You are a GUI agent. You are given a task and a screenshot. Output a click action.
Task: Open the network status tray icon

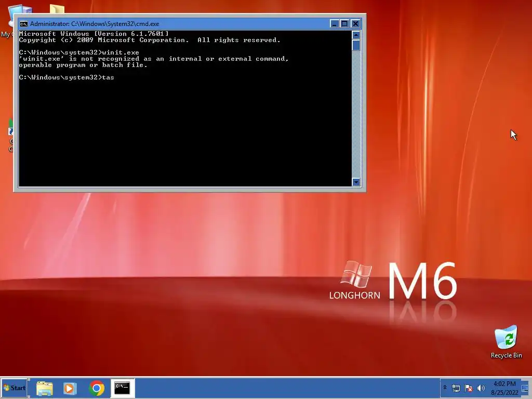tap(456, 388)
